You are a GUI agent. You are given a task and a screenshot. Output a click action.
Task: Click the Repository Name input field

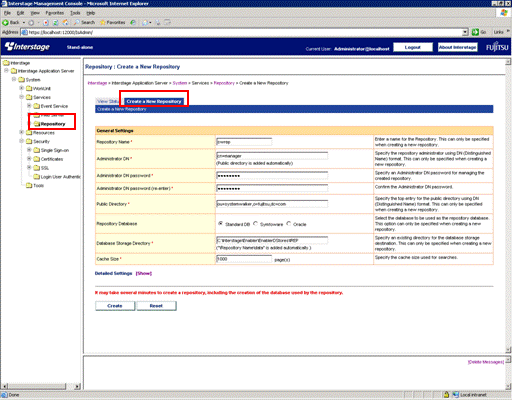tap(244, 142)
